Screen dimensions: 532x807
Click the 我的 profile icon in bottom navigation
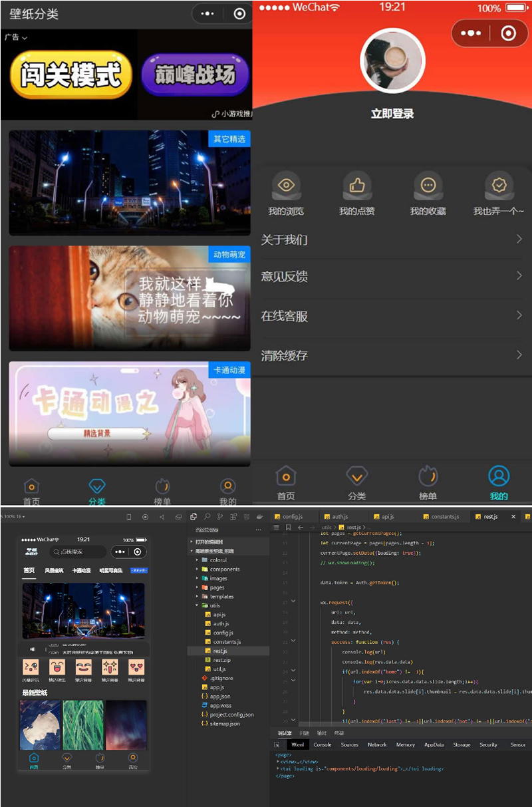[x=499, y=476]
